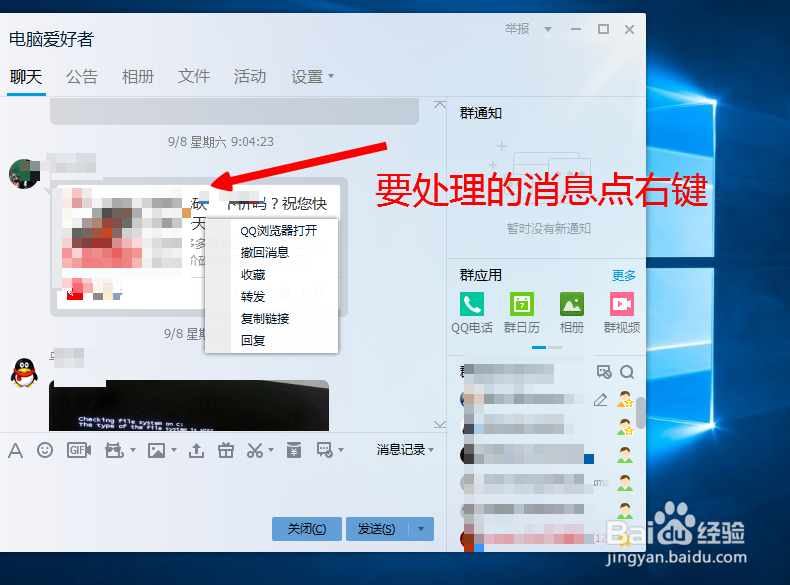The width and height of the screenshot is (790, 585).
Task: Select 撤回消息 in the context menu
Action: (272, 252)
